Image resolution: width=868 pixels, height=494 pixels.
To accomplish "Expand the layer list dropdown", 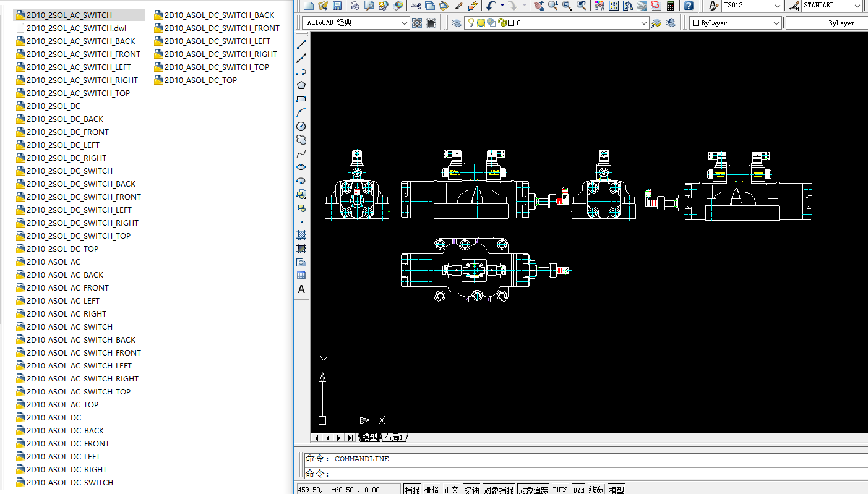I will pyautogui.click(x=643, y=23).
